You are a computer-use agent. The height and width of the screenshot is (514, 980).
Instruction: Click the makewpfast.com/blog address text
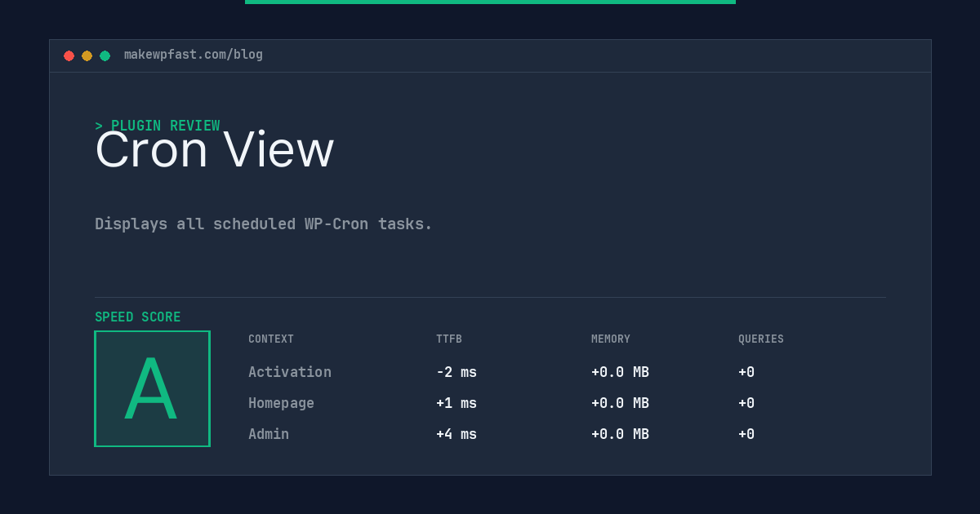[194, 55]
